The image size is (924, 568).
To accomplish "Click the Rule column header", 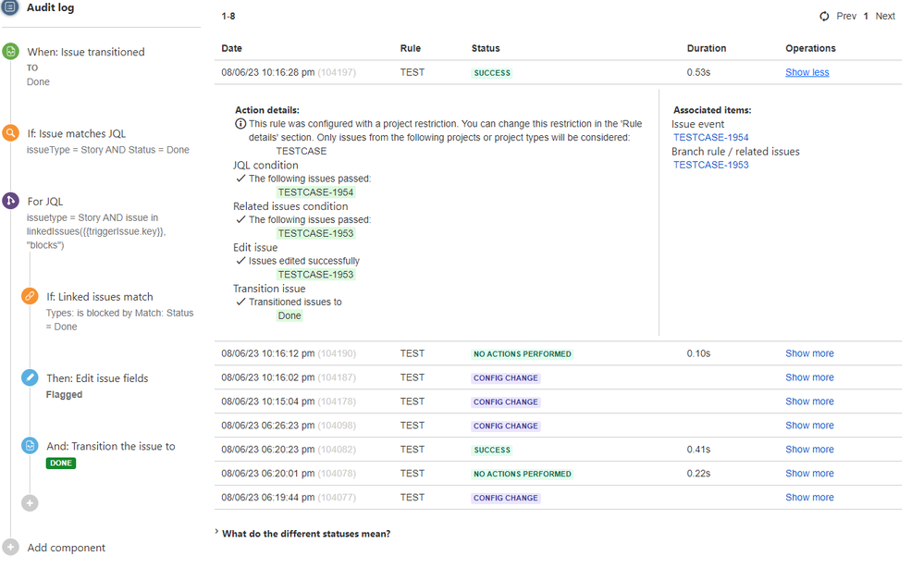I will [x=410, y=48].
